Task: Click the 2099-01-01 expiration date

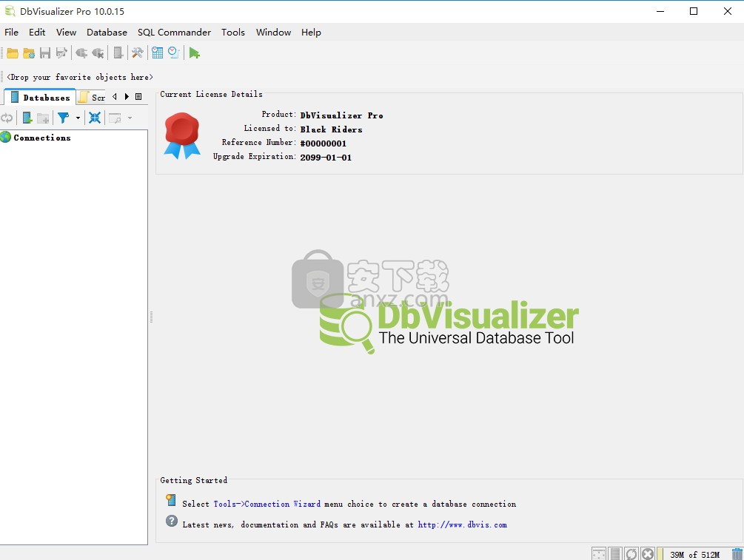Action: click(x=326, y=158)
